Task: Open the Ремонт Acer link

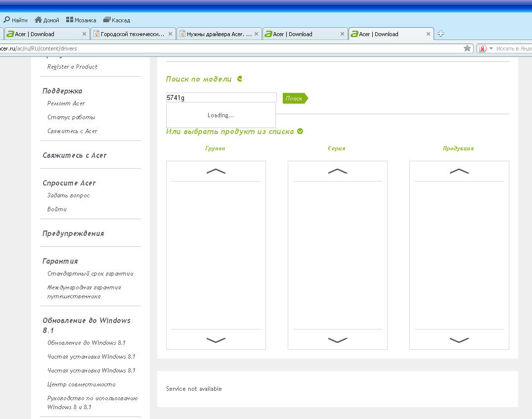Action: click(x=66, y=103)
